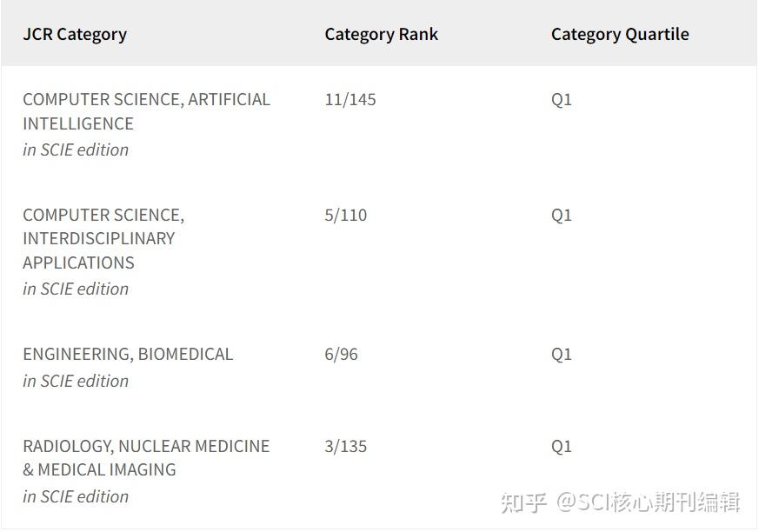
Task: Click the 11/145 rank value
Action: pyautogui.click(x=350, y=99)
